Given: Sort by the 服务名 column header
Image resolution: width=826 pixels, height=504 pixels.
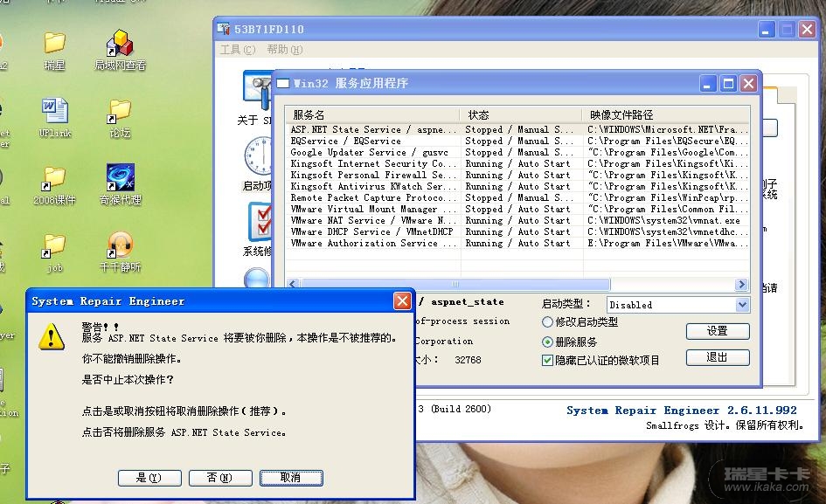Looking at the screenshot, I should (x=373, y=114).
